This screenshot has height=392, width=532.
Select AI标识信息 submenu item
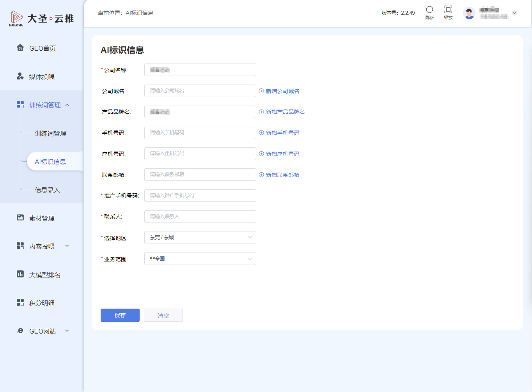click(x=50, y=162)
